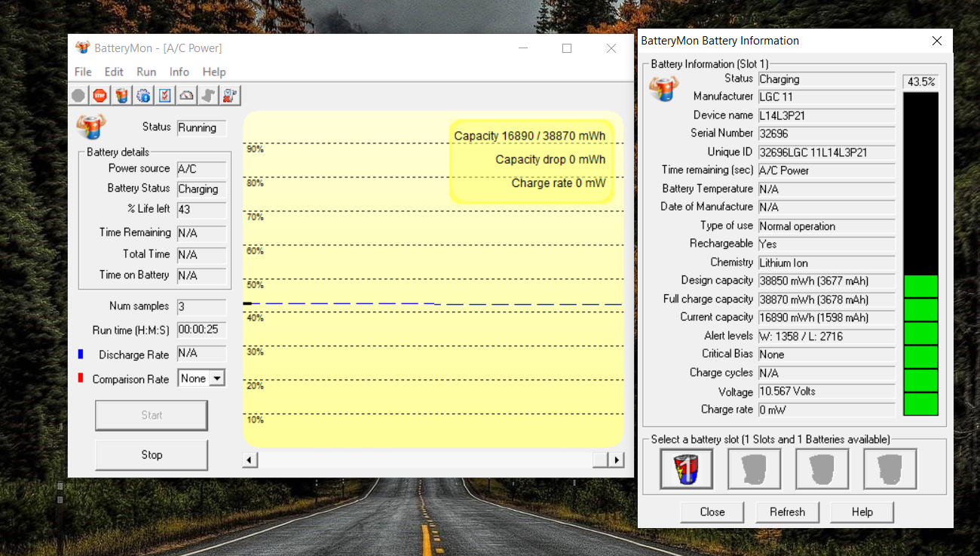Viewport: 980px width, 556px height.
Task: Click the red Stop sign toolbar icon
Action: [x=100, y=95]
